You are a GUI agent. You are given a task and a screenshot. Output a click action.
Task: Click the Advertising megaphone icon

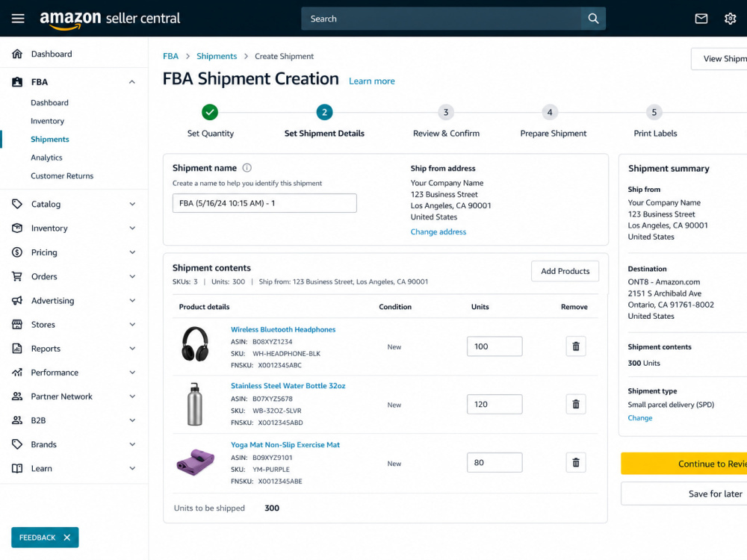[x=17, y=300]
